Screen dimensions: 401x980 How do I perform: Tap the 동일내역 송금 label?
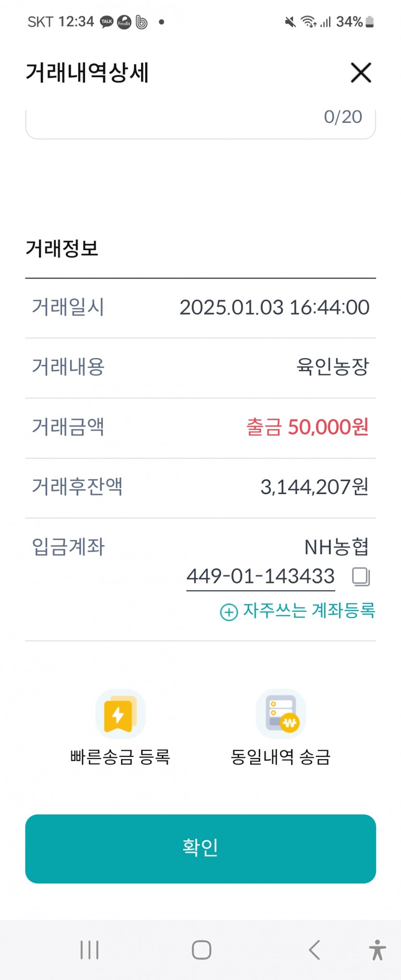281,757
